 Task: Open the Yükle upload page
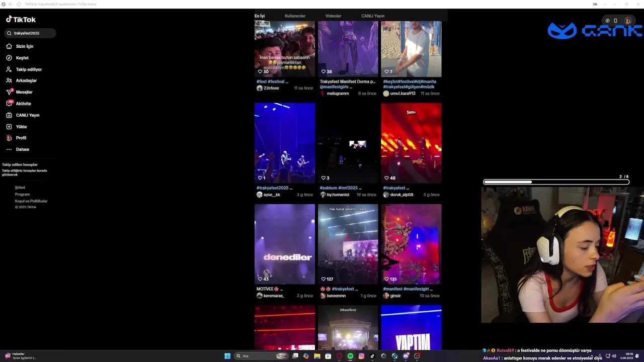point(16,127)
